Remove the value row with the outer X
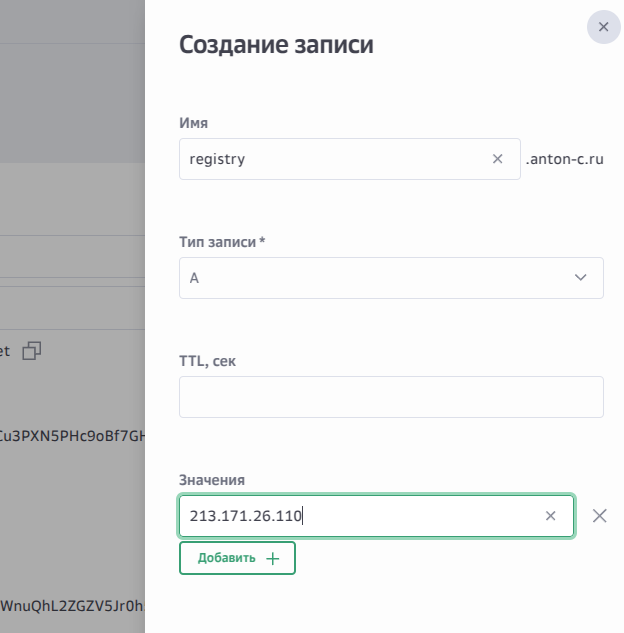Screen dimensions: 624x633 (x=599, y=516)
